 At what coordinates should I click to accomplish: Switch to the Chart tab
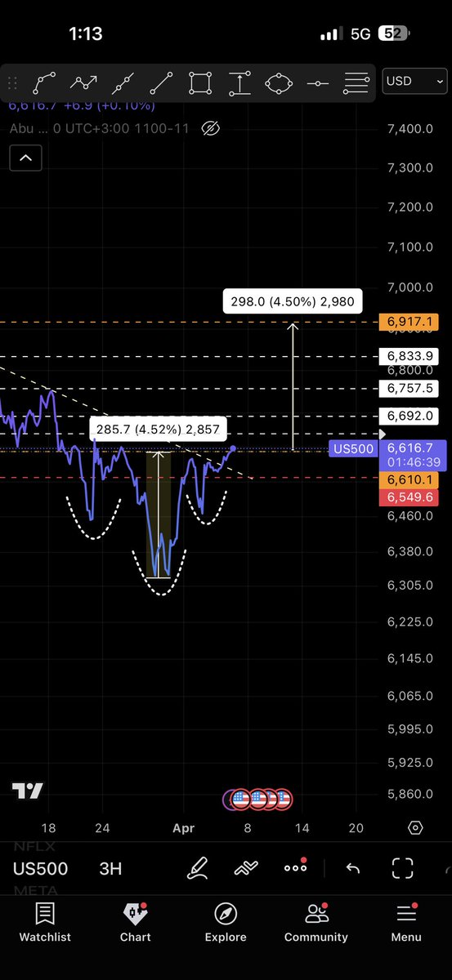(x=135, y=923)
